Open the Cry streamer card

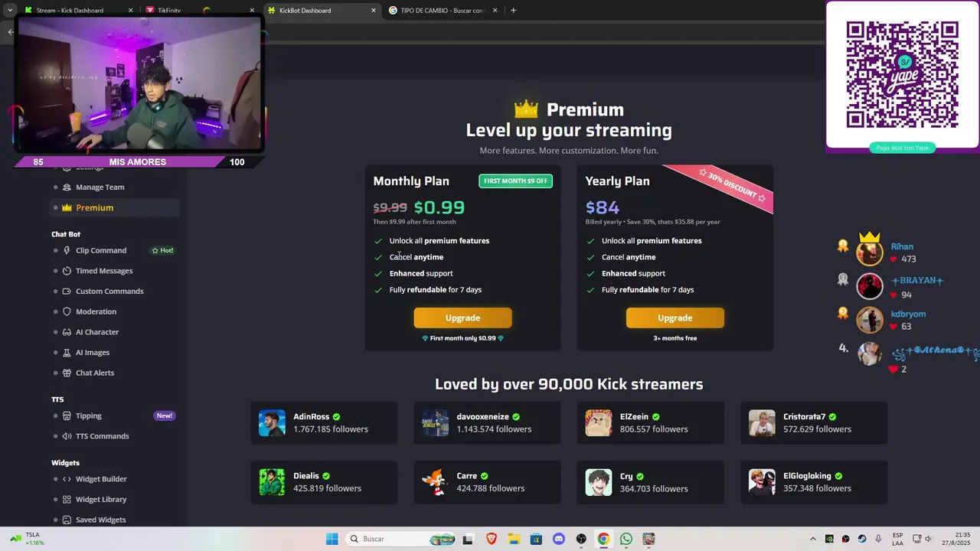click(x=651, y=482)
